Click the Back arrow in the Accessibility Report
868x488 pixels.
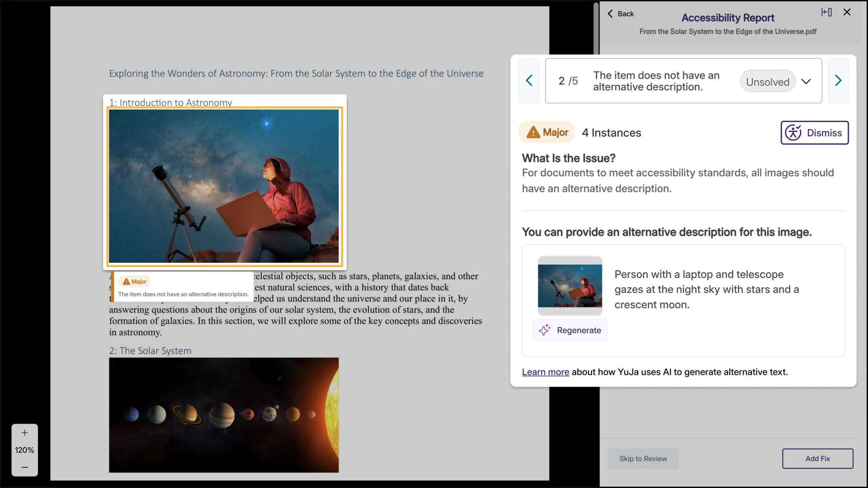click(610, 14)
